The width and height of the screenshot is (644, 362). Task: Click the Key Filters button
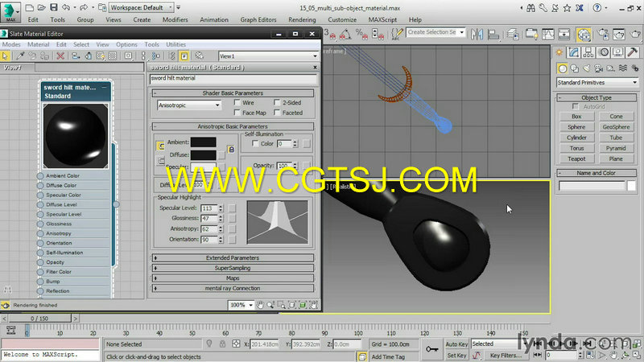[x=505, y=355]
